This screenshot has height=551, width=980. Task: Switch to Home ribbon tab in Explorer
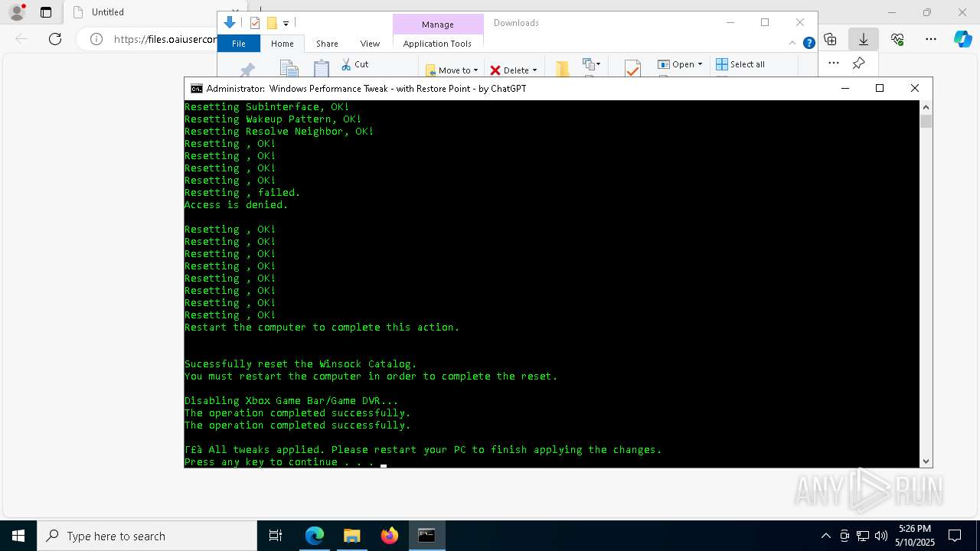click(283, 44)
